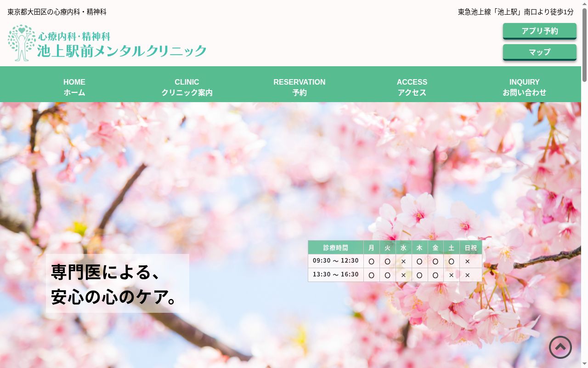Image resolution: width=588 pixels, height=368 pixels.
Task: Select the 日祝 column header
Action: 471,247
